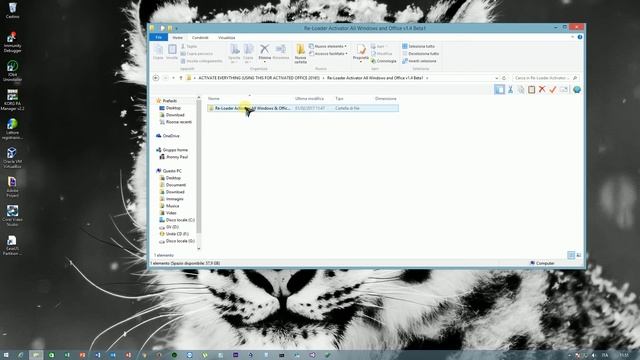The image size is (640, 360).
Task: Click the orange checkmark toolbar icon
Action: 553,90
